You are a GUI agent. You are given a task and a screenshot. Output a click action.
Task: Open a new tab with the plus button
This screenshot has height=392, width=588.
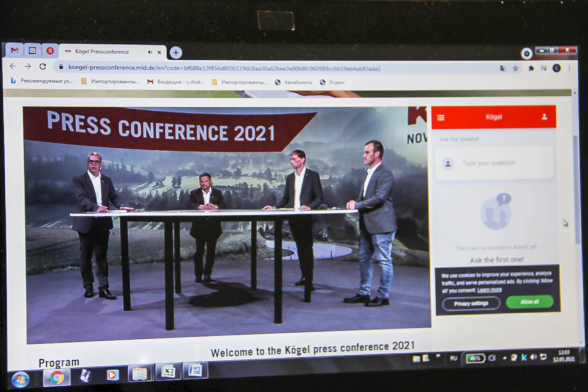(175, 52)
